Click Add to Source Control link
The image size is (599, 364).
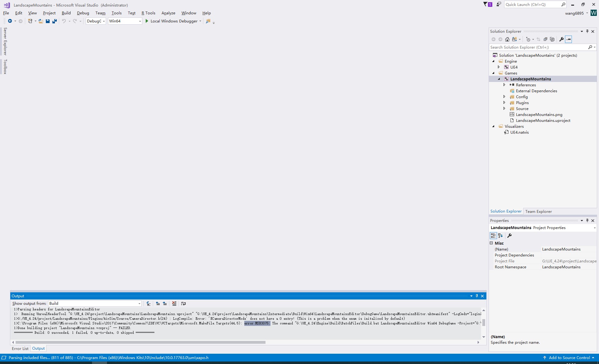568,357
